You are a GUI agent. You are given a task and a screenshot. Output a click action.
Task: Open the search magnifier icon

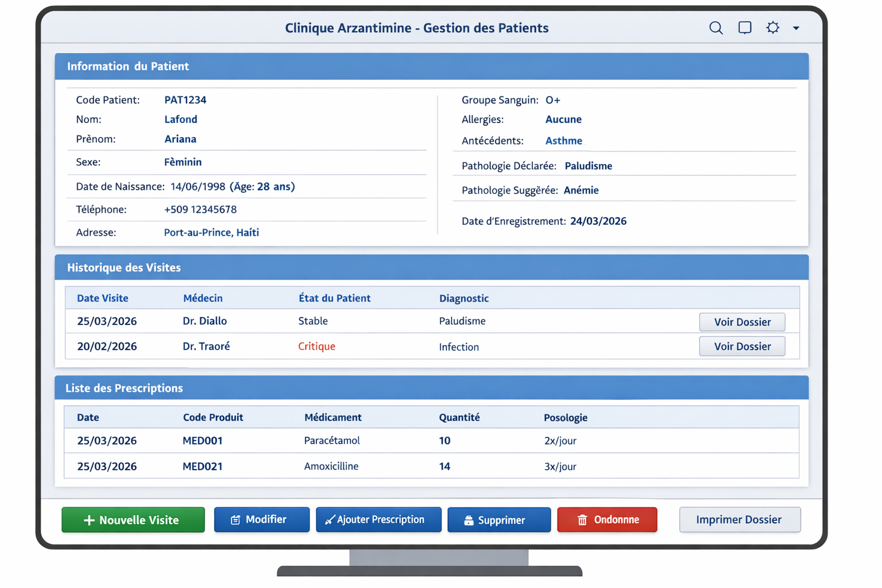(715, 28)
